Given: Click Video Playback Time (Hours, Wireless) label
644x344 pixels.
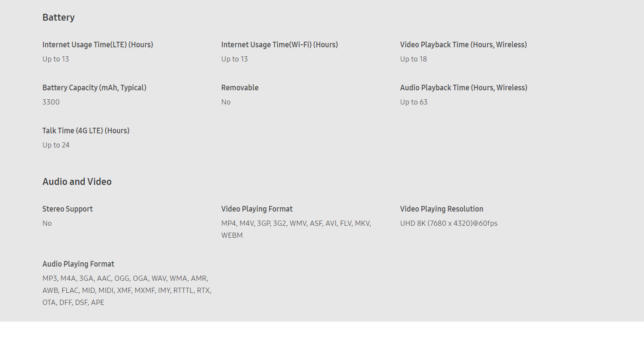Looking at the screenshot, I should click(463, 45).
